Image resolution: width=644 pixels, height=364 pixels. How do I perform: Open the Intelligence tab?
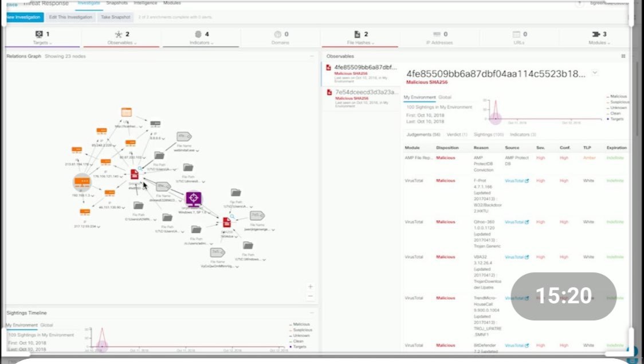146,3
